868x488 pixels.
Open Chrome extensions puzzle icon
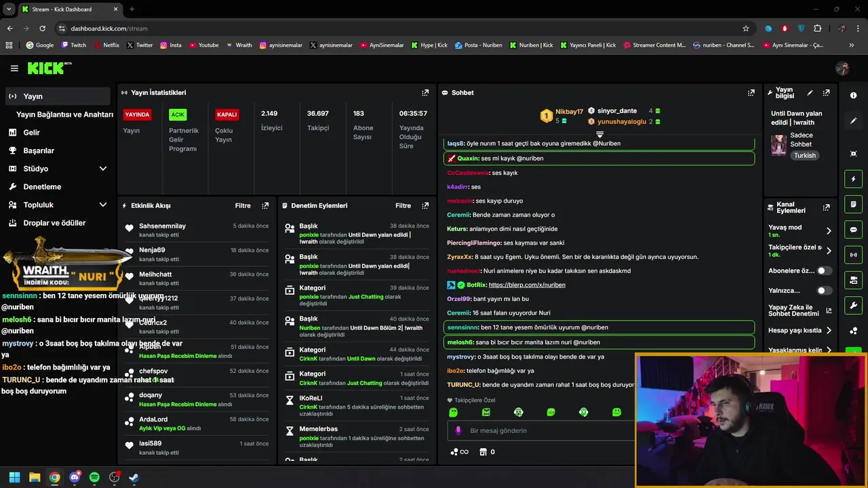point(817,28)
